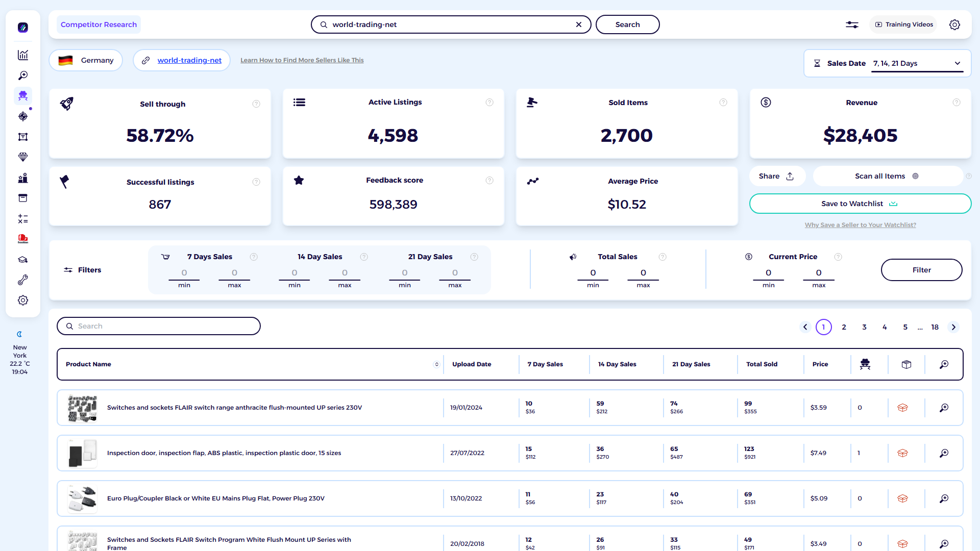Go to page 5 of results
Image resolution: width=980 pixels, height=551 pixels.
(x=905, y=327)
